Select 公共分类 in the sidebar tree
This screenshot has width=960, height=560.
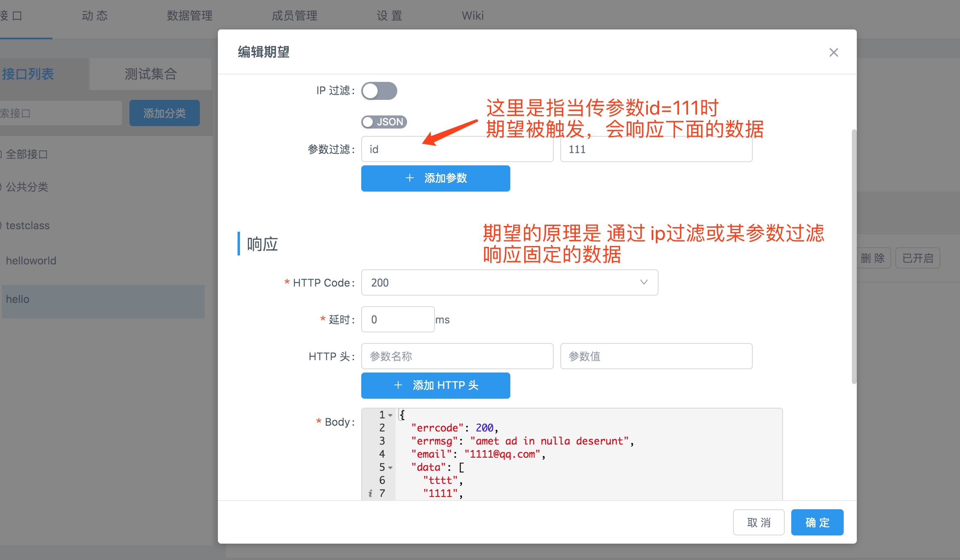pyautogui.click(x=27, y=187)
